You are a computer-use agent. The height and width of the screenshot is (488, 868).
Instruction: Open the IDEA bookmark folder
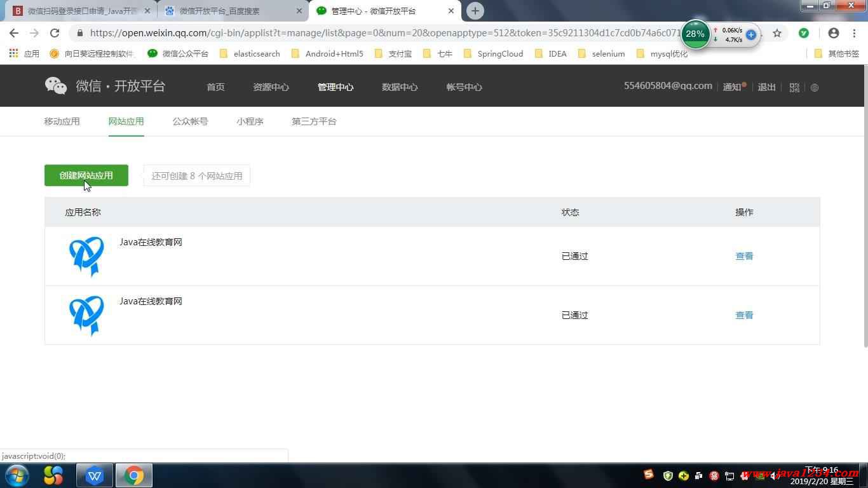[551, 53]
